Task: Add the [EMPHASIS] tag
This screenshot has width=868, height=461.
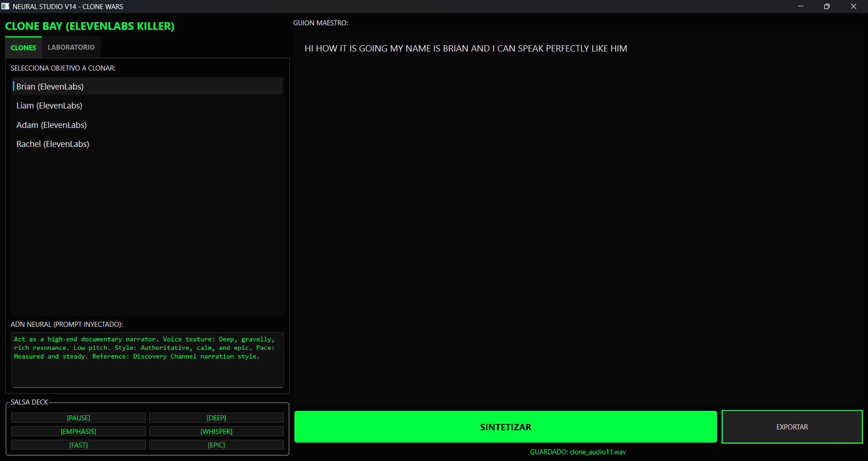Action: point(79,432)
